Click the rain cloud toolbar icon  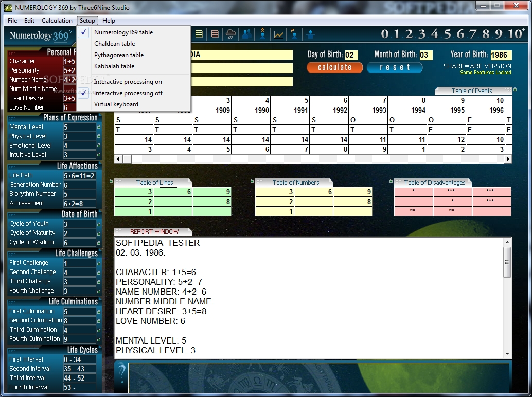[230, 34]
